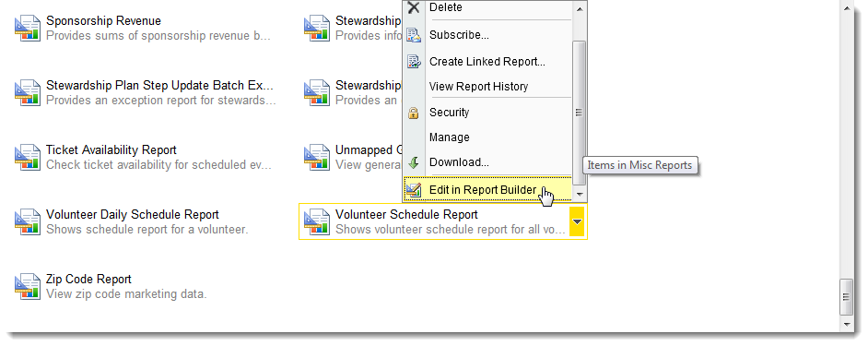Click the Zip Code Report icon
Image resolution: width=868 pixels, height=346 pixels.
27,287
